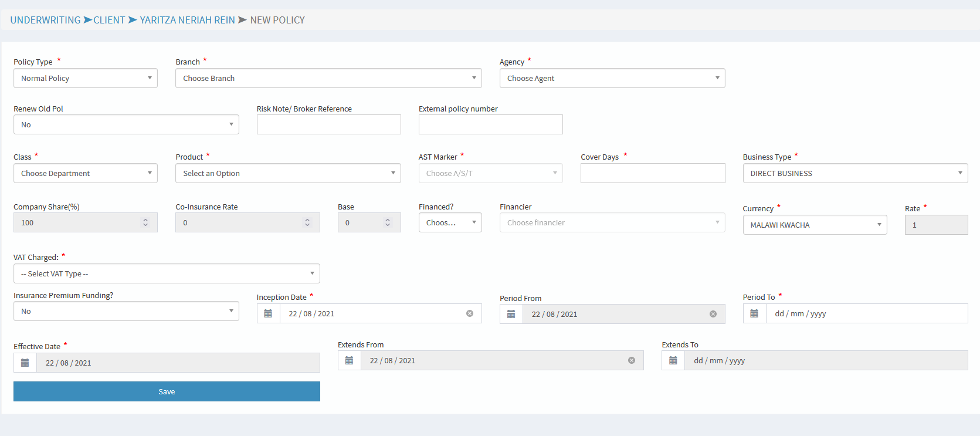Click the Effective Date calendar icon
Screen dimensions: 980x436
25,363
